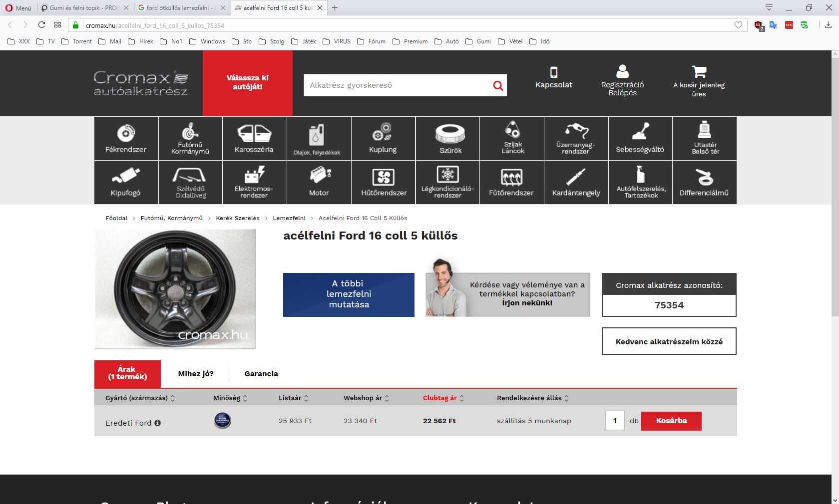Open the Szűrők filters category
Screen dimensions: 839x504
(447, 139)
